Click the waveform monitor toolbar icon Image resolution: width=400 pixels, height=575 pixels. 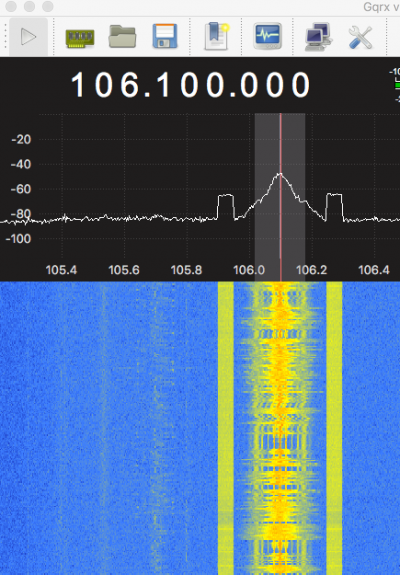pyautogui.click(x=268, y=36)
